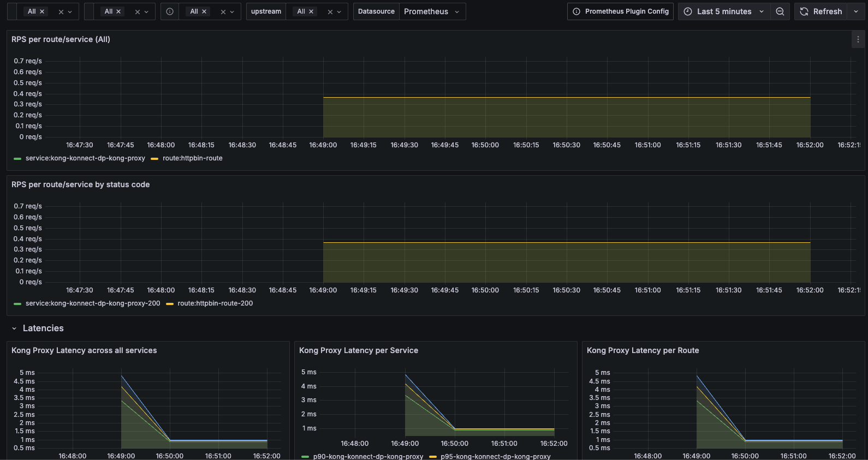Image resolution: width=868 pixels, height=460 pixels.
Task: Click 0.4 req/s label on status code graph
Action: [28, 239]
